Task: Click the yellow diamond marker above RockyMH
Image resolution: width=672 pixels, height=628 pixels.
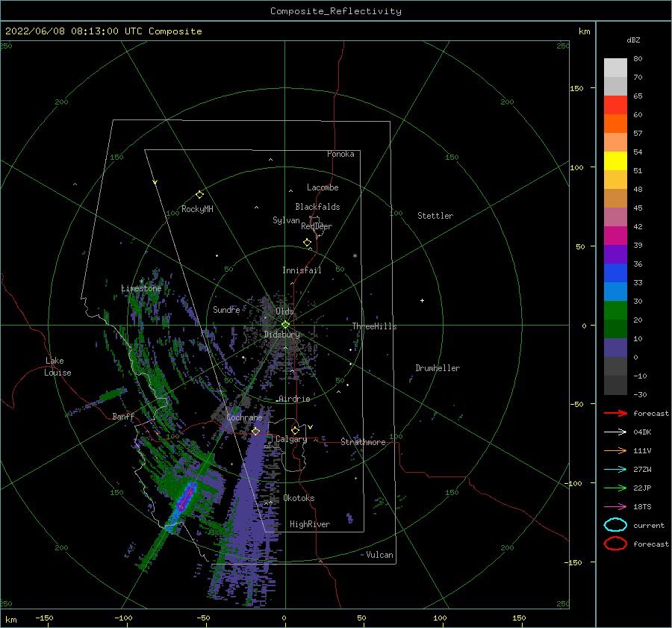Action: tap(199, 195)
